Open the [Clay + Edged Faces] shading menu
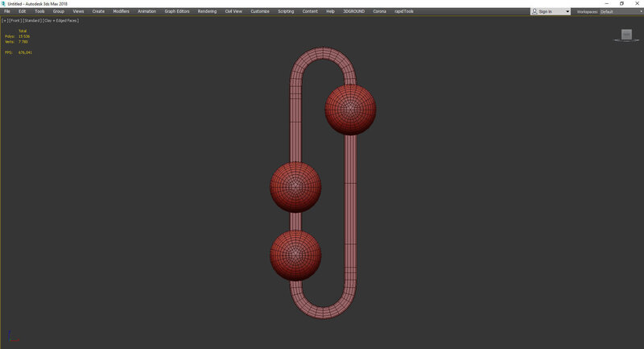Screen dimensions: 644x349 tap(60, 20)
